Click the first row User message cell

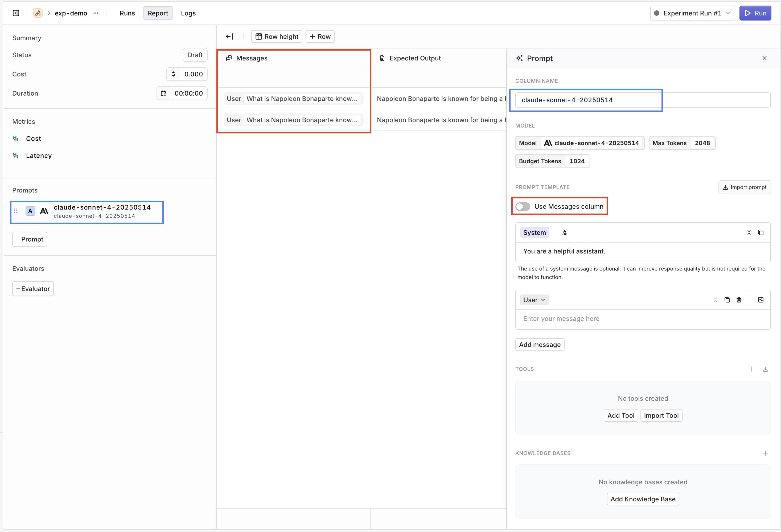[x=294, y=99]
